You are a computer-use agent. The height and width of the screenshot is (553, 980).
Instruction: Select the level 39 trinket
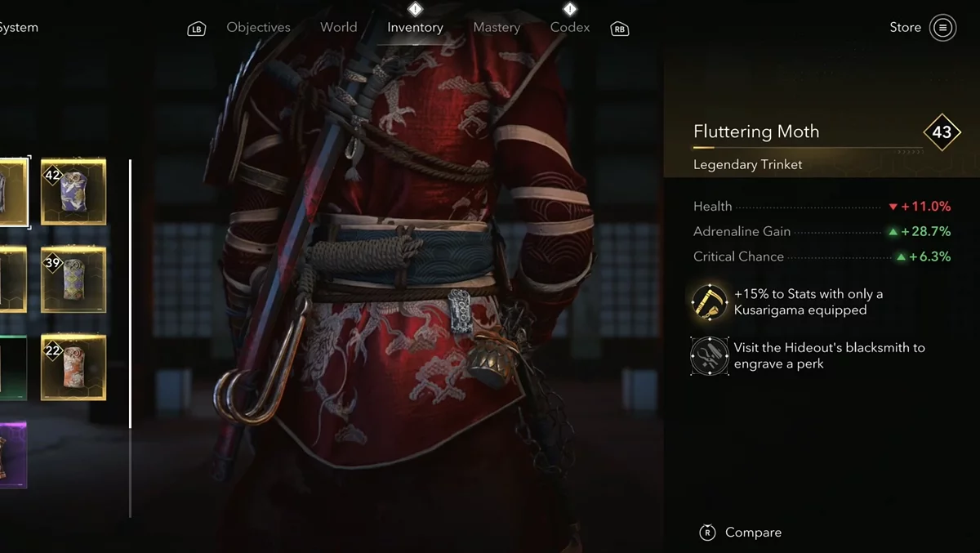coord(73,280)
